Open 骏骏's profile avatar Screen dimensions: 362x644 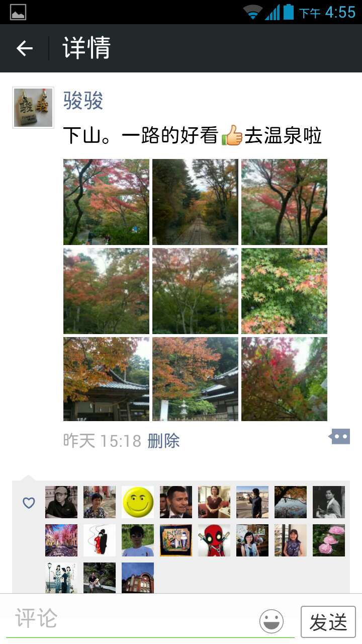[33, 108]
